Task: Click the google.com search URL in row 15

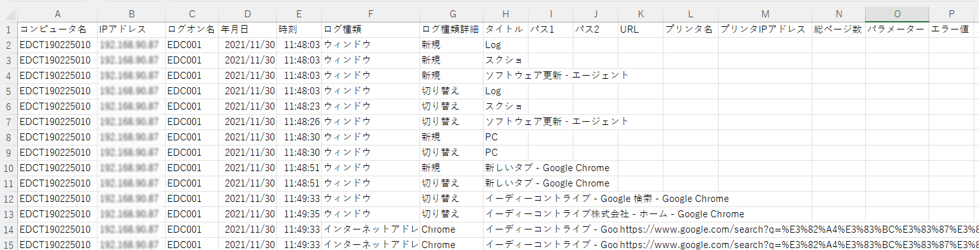Action: click(799, 245)
